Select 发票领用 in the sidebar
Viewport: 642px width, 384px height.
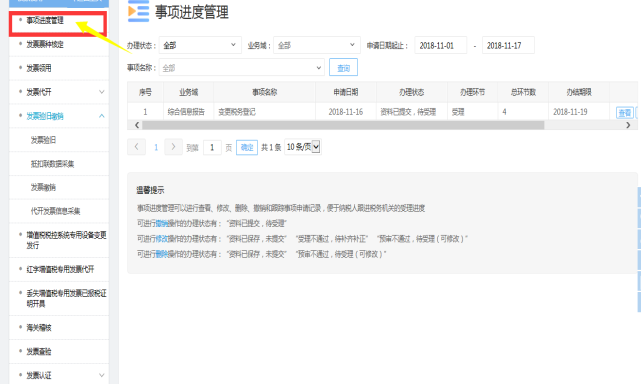[x=39, y=68]
